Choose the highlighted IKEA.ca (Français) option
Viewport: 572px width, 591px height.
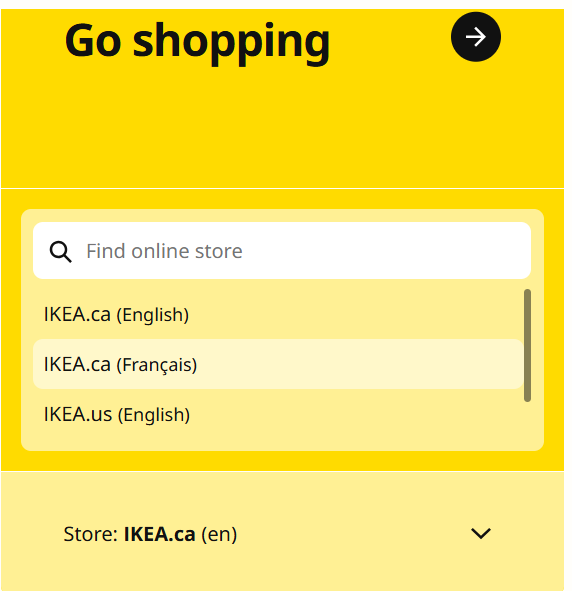(278, 364)
